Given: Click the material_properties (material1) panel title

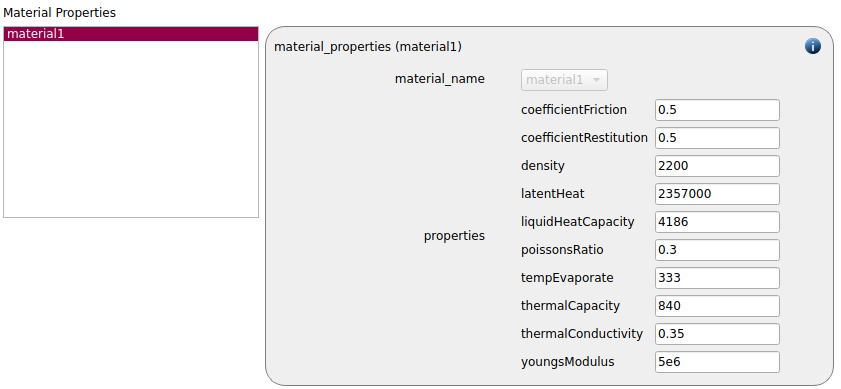Looking at the screenshot, I should [x=368, y=47].
